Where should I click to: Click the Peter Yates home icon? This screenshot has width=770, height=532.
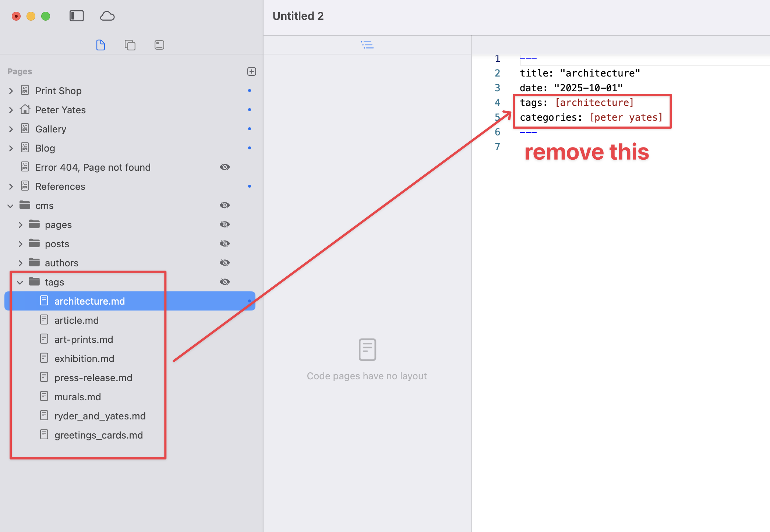pos(25,110)
